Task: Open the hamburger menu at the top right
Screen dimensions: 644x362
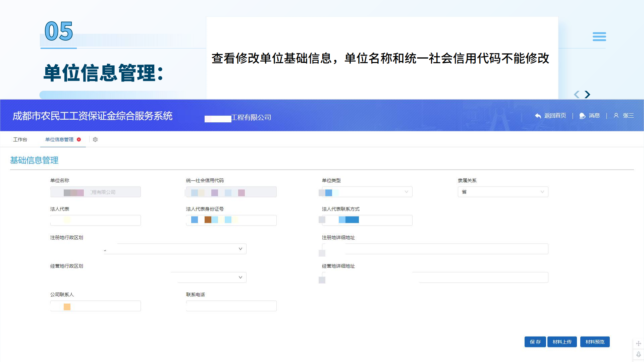Action: 599,37
